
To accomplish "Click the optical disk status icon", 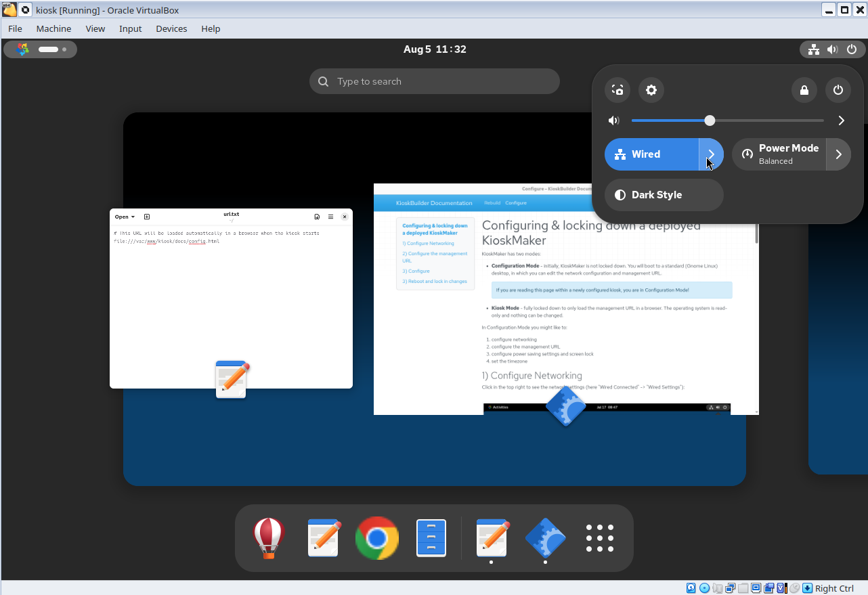I will (x=704, y=588).
